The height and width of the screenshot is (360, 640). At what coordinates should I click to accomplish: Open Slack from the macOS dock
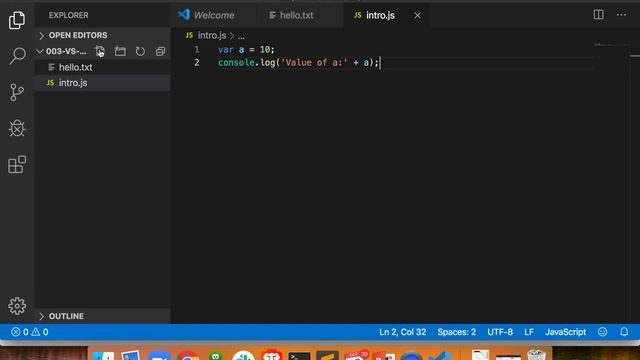[243, 356]
